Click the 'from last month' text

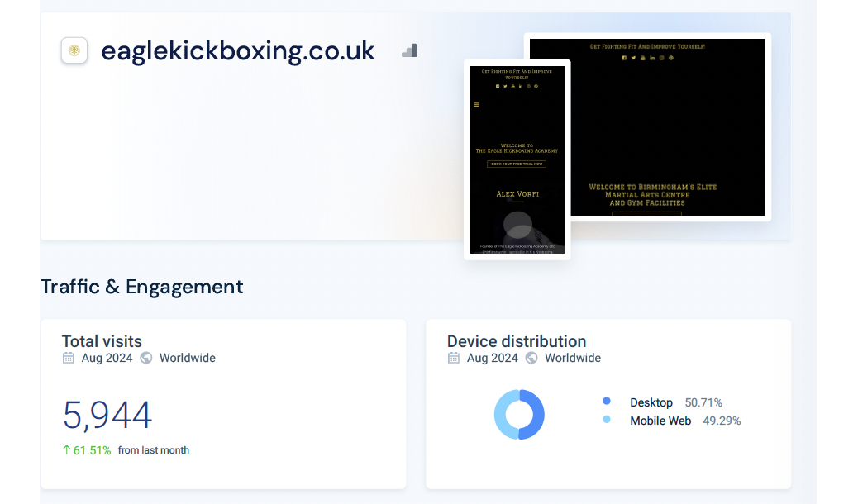[154, 450]
